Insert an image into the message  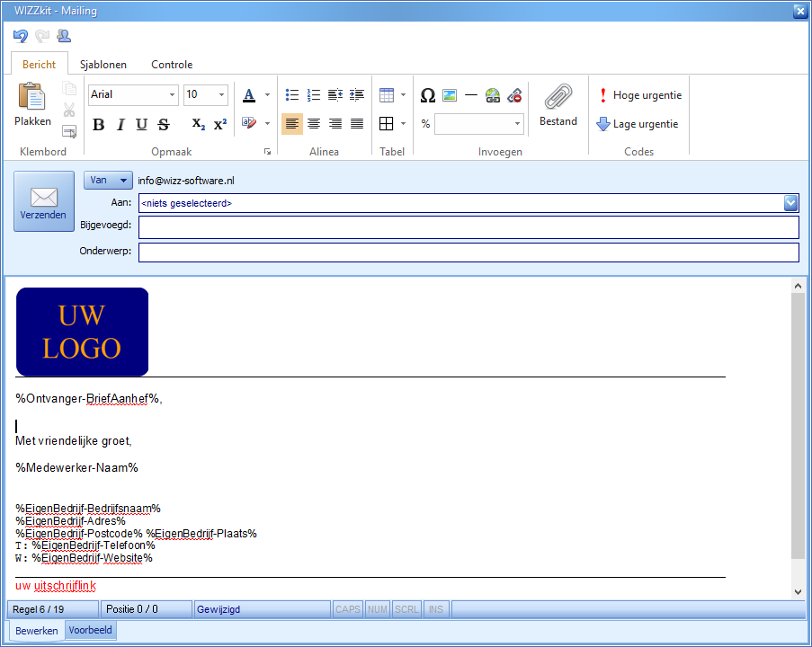pyautogui.click(x=450, y=93)
